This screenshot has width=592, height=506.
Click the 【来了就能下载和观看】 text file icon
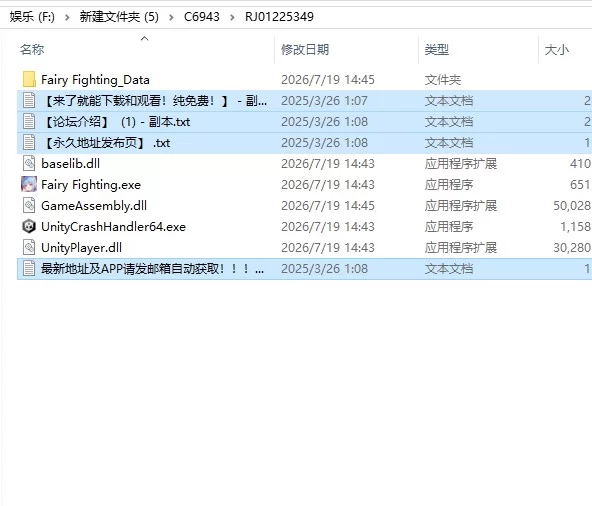[29, 100]
